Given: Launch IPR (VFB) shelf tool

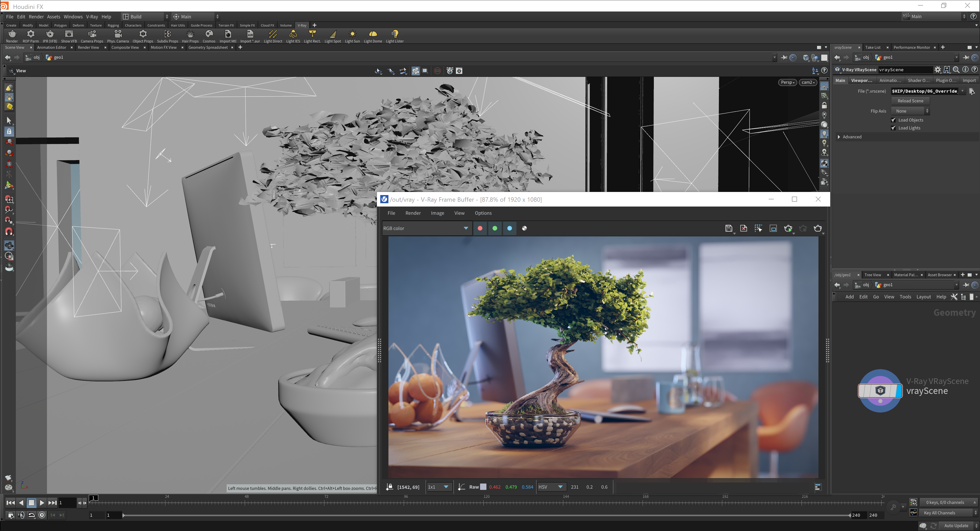Looking at the screenshot, I should [50, 36].
